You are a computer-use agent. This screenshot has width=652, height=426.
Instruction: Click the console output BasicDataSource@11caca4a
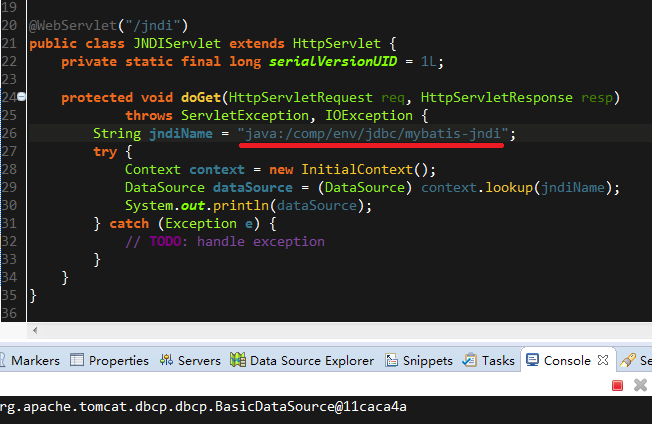(311, 406)
